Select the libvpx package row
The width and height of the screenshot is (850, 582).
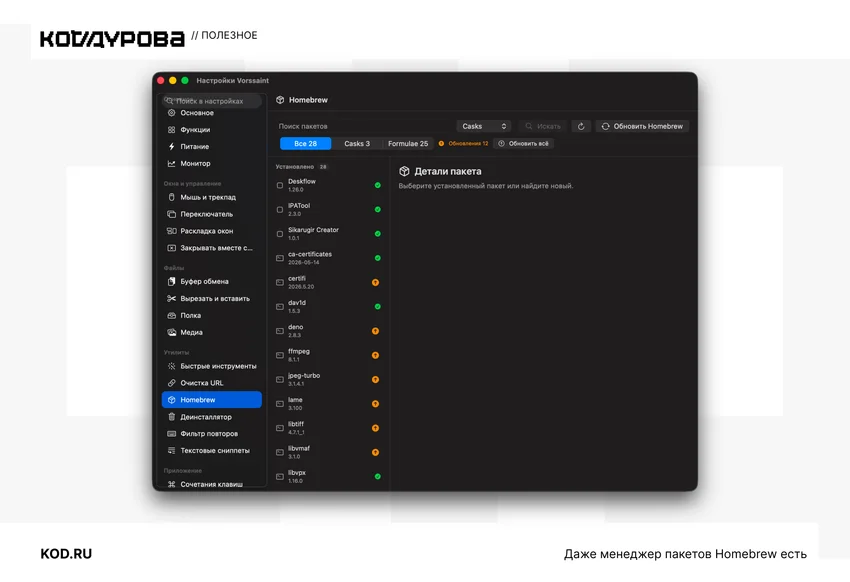(x=329, y=476)
